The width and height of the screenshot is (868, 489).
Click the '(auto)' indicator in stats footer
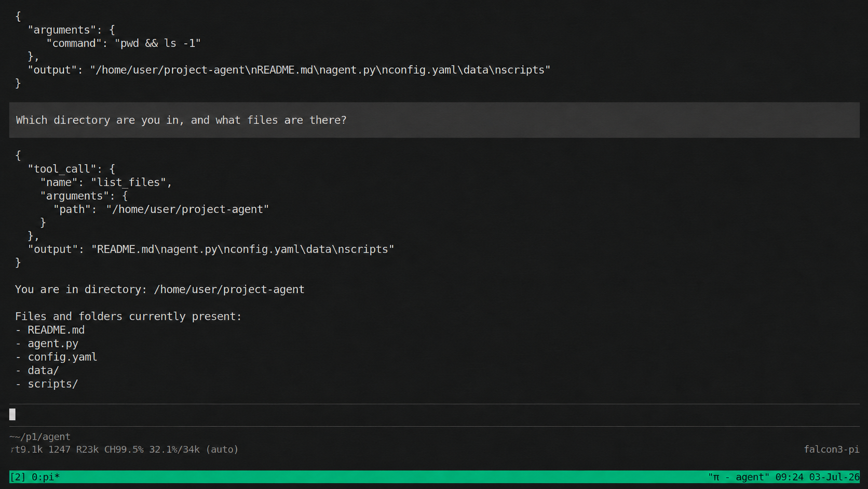click(222, 450)
